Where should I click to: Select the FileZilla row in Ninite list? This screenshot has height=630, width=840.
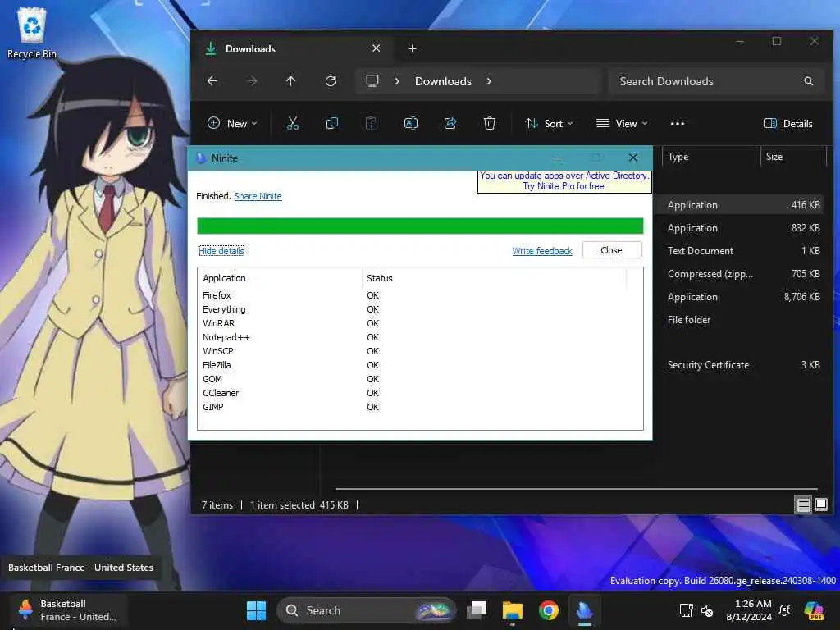420,365
